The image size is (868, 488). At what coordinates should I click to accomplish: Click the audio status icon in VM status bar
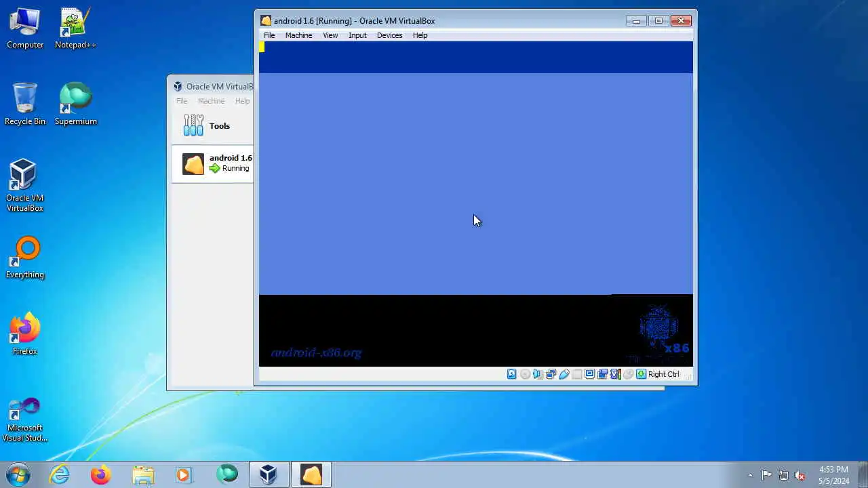coord(538,374)
